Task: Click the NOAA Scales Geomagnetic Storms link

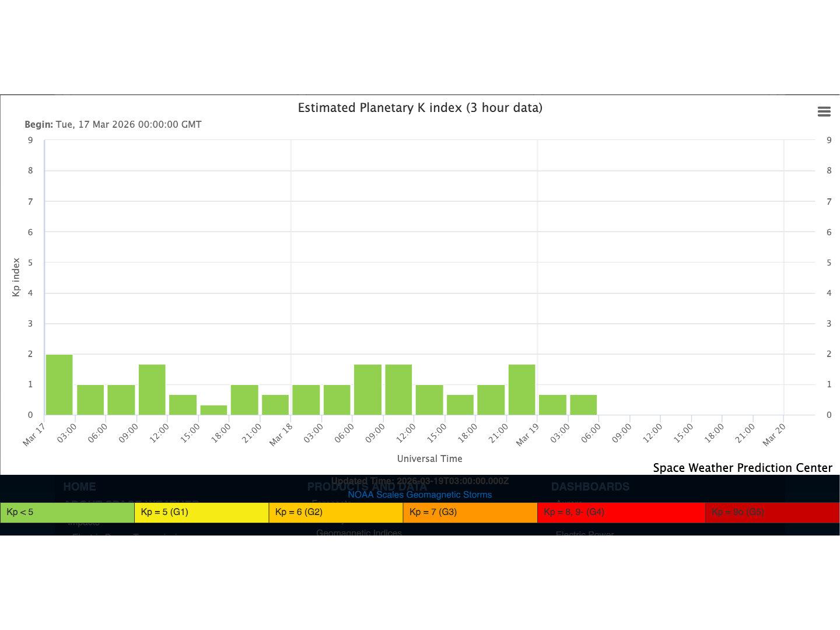Action: coord(419,495)
